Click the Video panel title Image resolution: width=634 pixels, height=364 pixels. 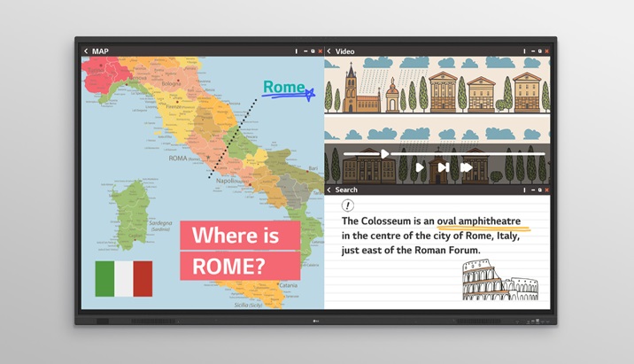[345, 51]
